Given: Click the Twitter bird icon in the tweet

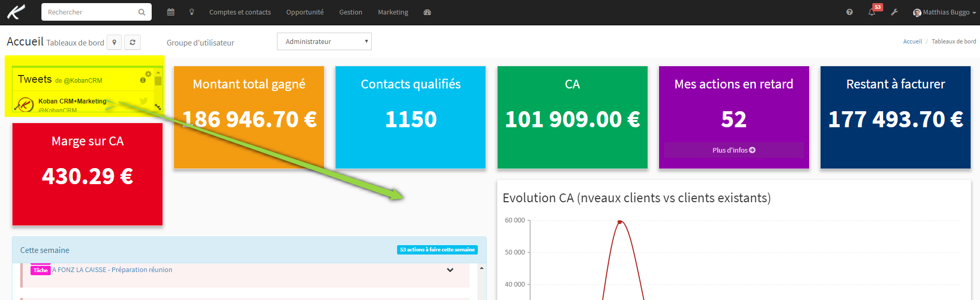Looking at the screenshot, I should tap(144, 101).
